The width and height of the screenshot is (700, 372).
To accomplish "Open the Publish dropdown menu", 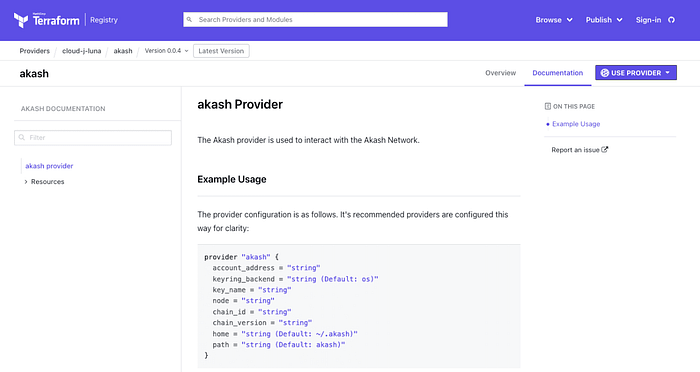I will pos(604,20).
